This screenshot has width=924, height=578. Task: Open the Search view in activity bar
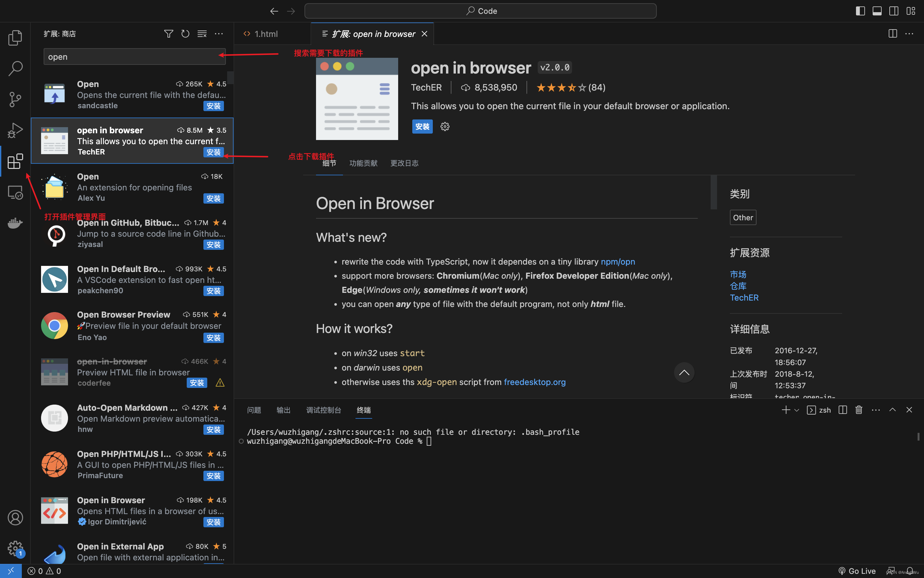15,68
